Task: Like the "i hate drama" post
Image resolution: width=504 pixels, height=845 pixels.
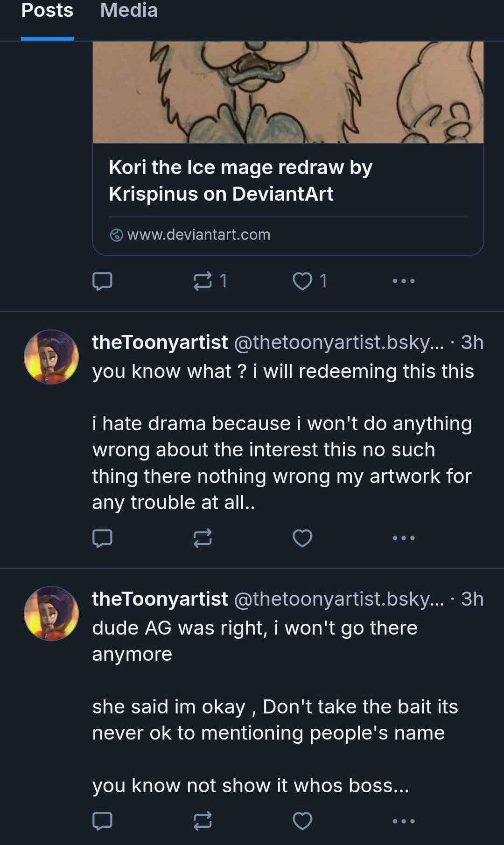Action: (302, 538)
